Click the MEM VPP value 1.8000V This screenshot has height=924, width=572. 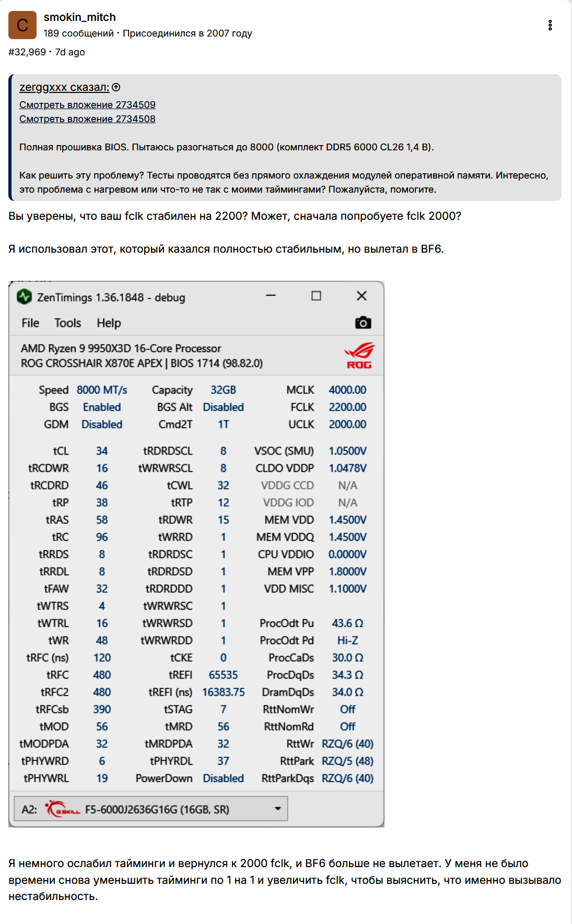point(347,572)
